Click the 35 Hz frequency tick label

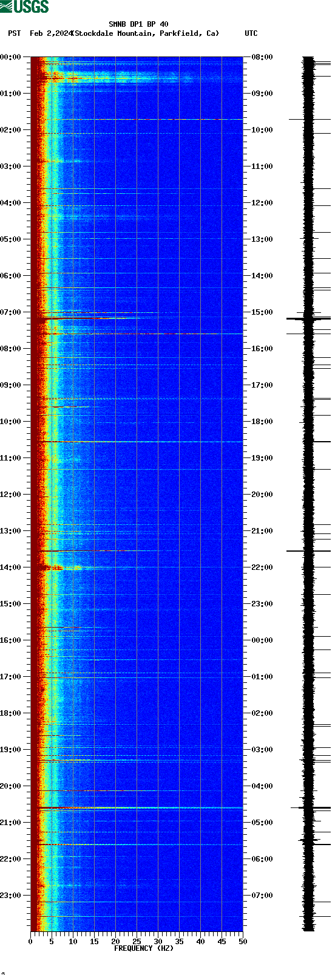pos(179,942)
